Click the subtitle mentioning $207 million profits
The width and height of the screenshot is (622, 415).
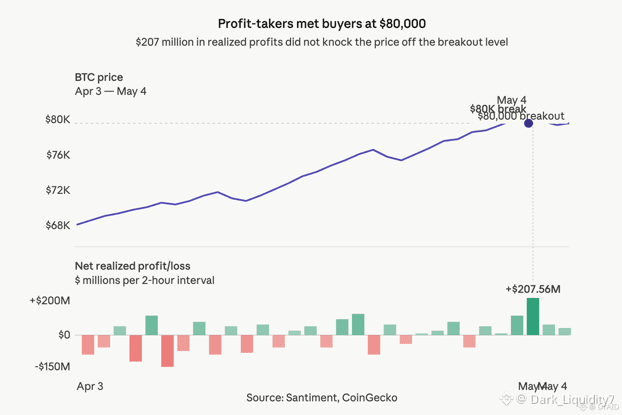[x=322, y=42]
